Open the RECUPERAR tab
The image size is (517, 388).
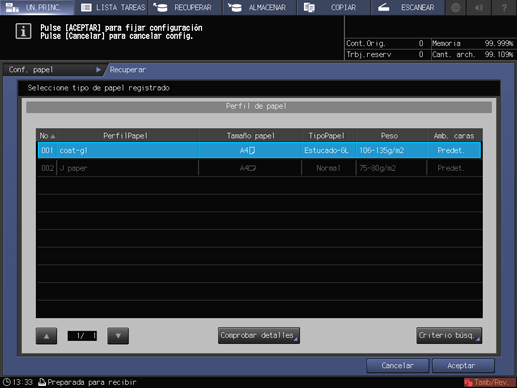(x=185, y=7)
